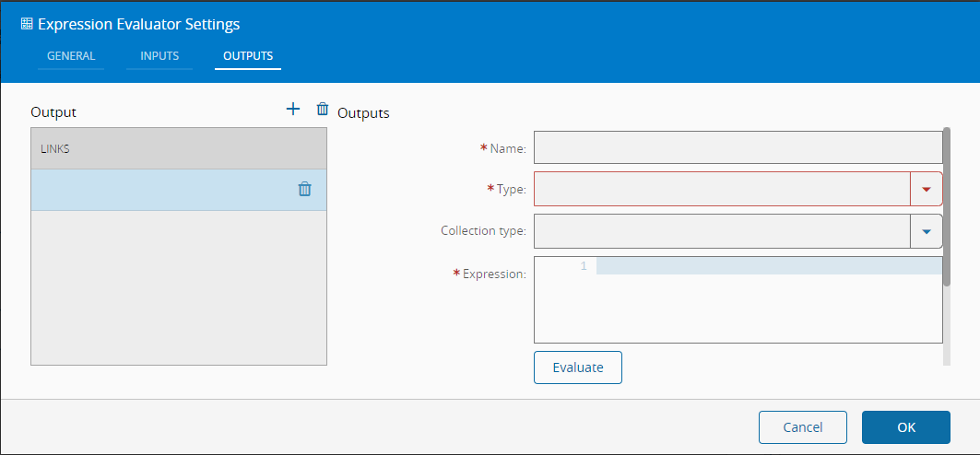Add a new output with plus icon
Screen dimensions: 980x455
tap(293, 109)
